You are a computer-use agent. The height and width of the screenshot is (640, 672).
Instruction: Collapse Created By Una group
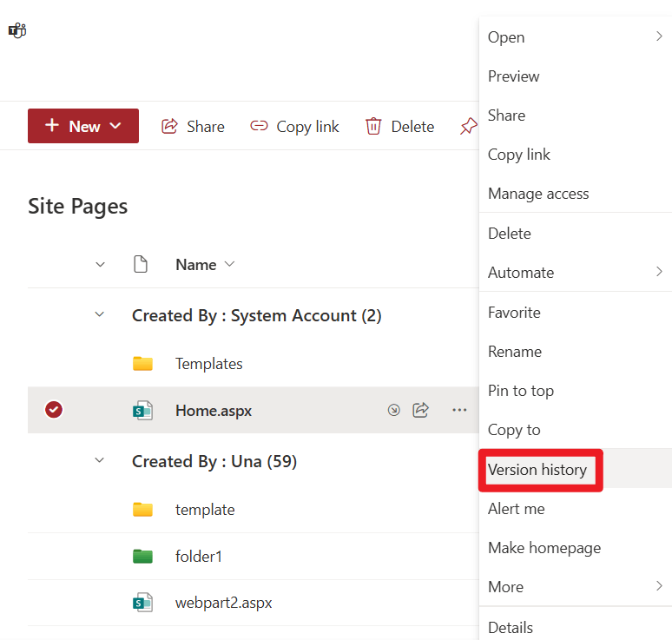(100, 460)
